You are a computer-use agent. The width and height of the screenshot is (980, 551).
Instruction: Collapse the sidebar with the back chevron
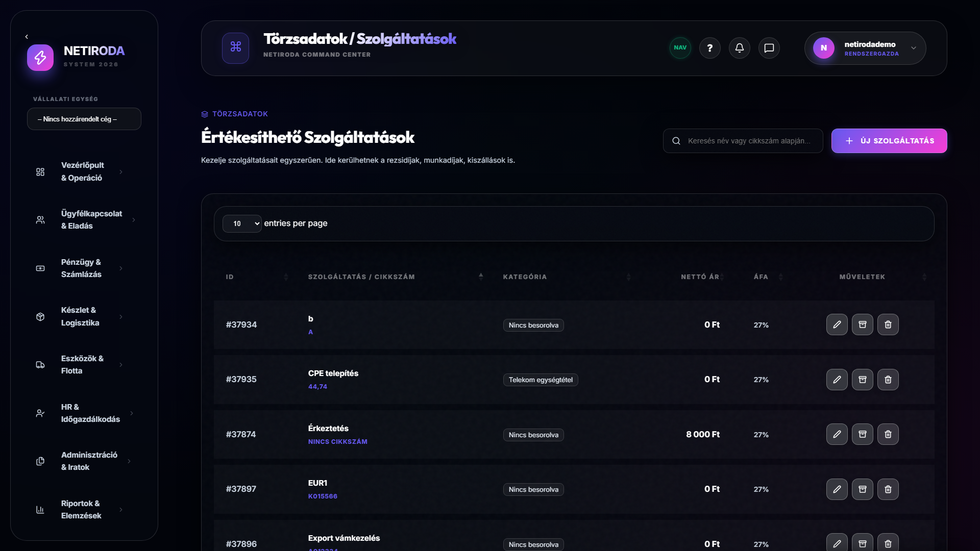[27, 37]
